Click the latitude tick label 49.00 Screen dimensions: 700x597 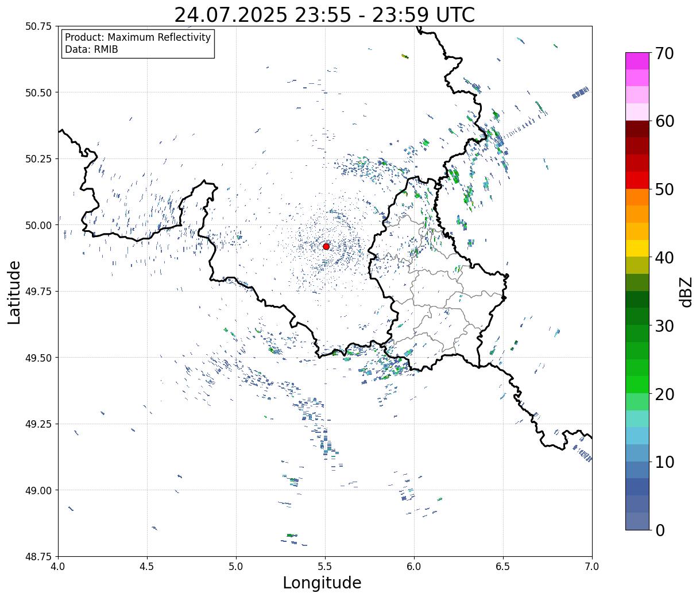(x=38, y=490)
